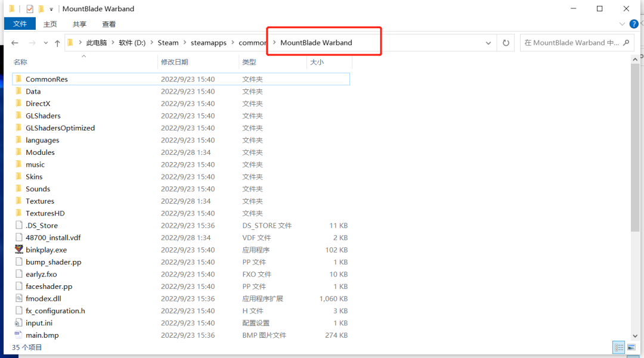Viewport: 644px width, 358px height.
Task: Sort by 类型 column header
Action: point(249,62)
